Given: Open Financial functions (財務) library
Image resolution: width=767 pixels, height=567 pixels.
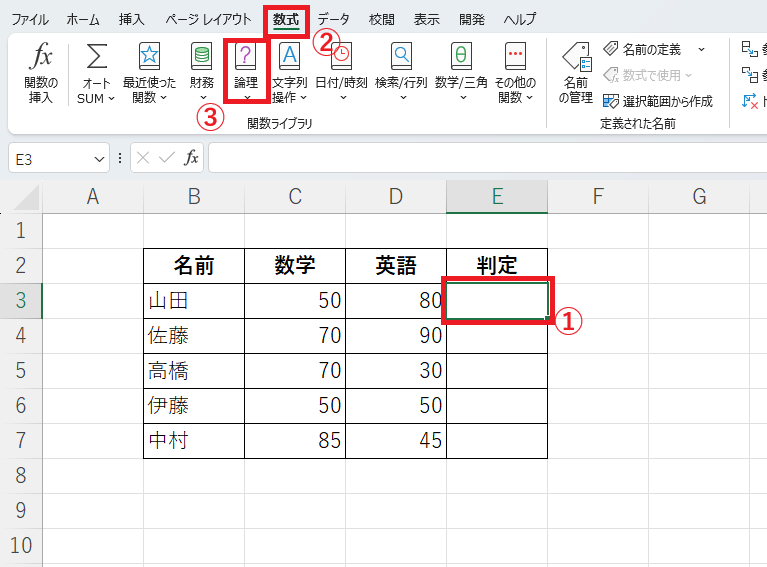Looking at the screenshot, I should coord(202,72).
